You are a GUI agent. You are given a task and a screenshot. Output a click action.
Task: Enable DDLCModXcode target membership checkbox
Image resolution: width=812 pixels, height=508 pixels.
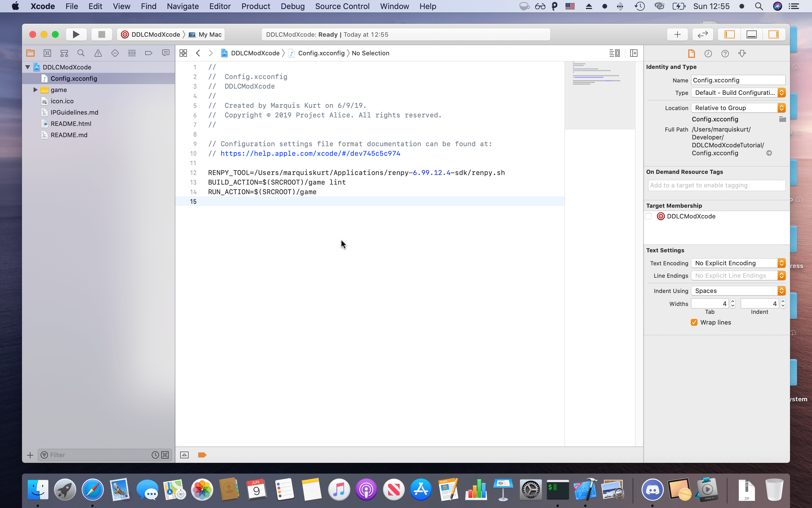(648, 216)
